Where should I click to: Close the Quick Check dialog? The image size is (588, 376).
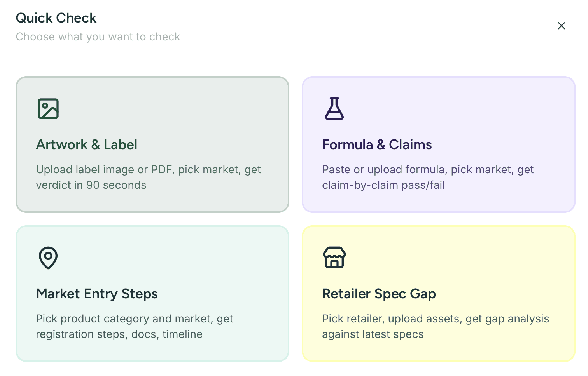[561, 26]
